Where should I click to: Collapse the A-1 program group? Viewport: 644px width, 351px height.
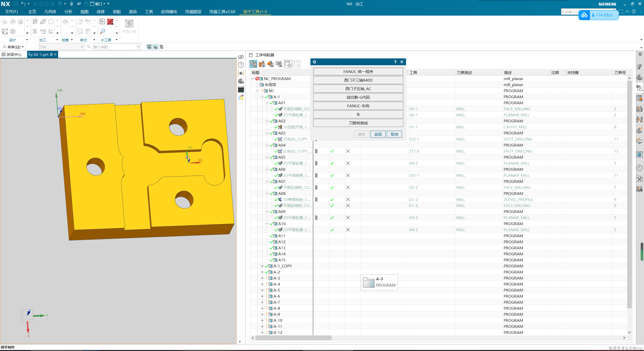(262, 97)
